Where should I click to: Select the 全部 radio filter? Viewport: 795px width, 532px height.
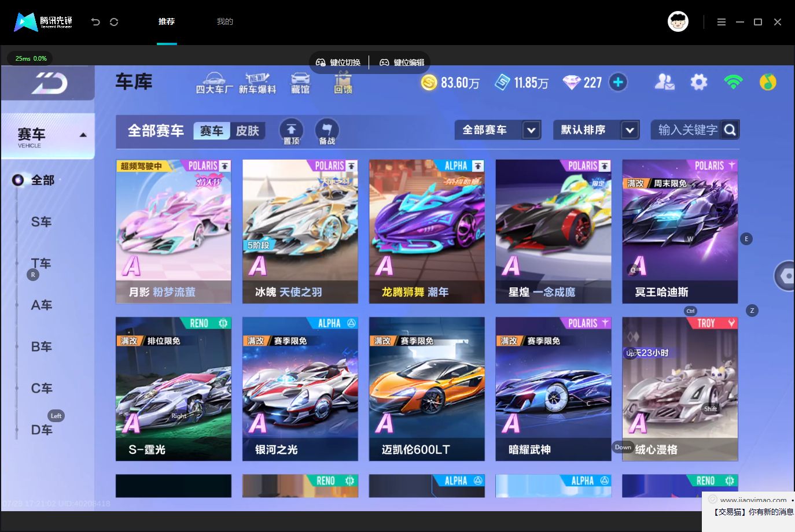point(35,180)
